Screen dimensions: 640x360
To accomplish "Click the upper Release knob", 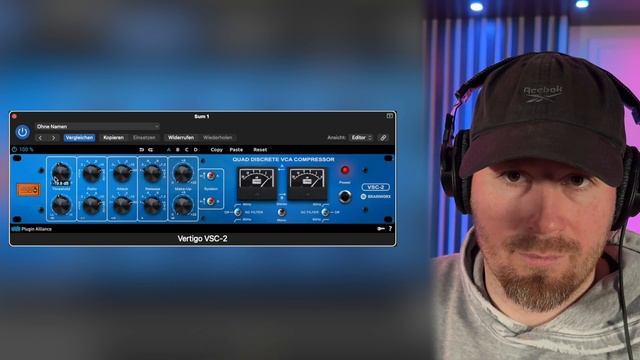I will (152, 174).
